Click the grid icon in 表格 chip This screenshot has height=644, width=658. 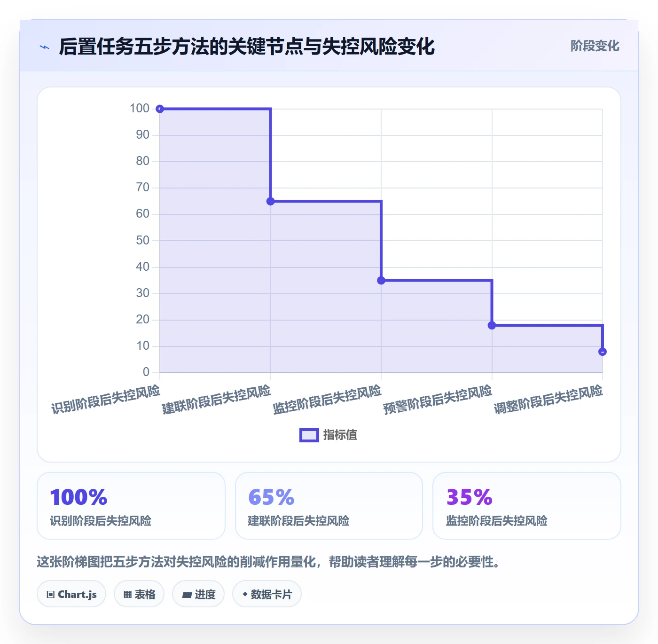127,595
